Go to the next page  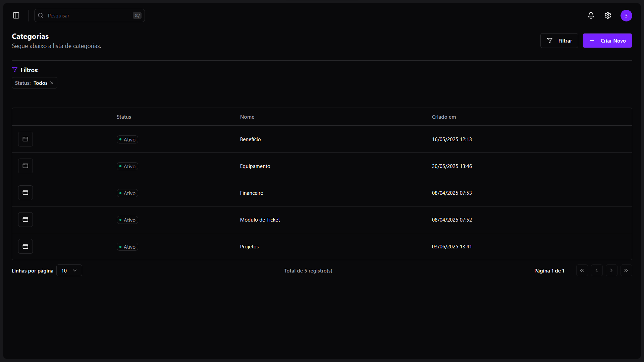click(x=611, y=270)
